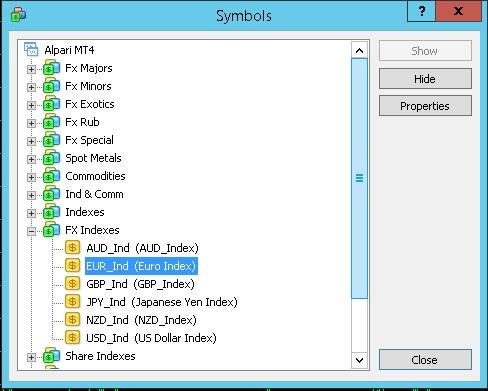Click the Close button
The height and width of the screenshot is (391, 488).
click(x=425, y=360)
